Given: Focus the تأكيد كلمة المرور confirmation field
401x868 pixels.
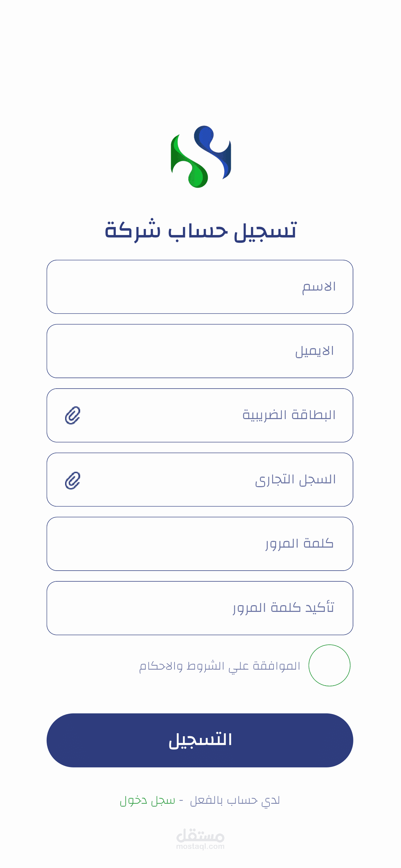Looking at the screenshot, I should 200,608.
